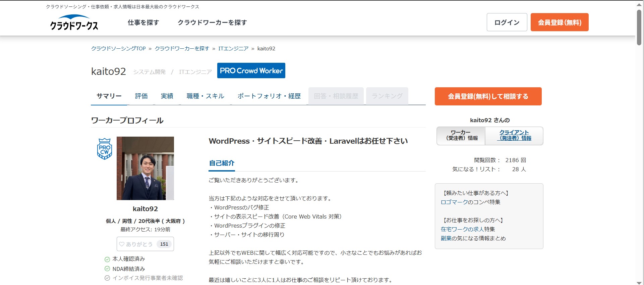Click the CrowdWorks logo
The width and height of the screenshot is (644, 285).
(74, 22)
